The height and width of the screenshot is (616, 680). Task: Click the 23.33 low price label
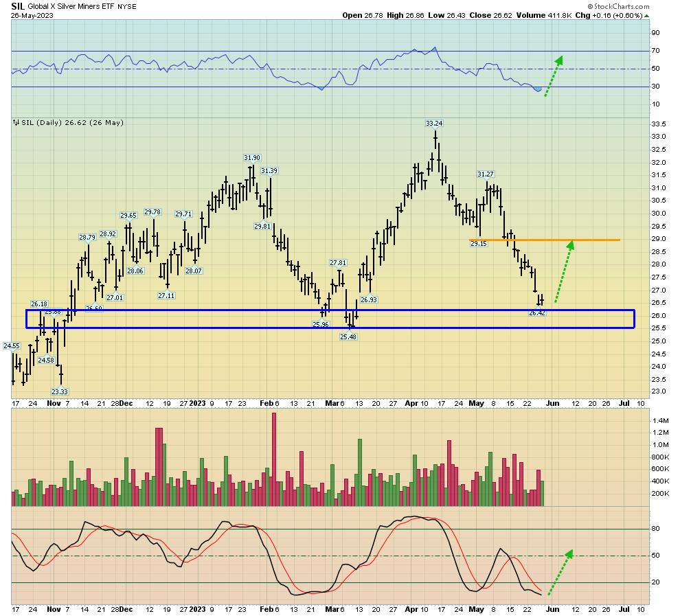tap(60, 391)
